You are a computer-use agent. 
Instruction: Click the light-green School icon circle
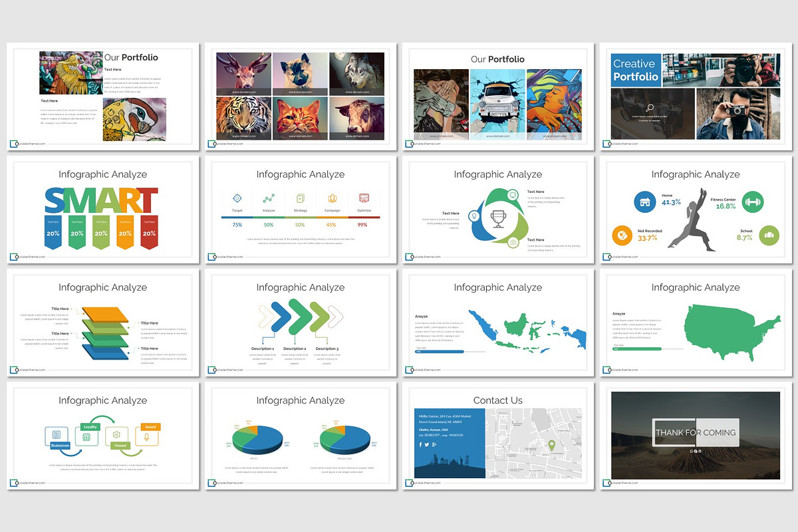769,235
